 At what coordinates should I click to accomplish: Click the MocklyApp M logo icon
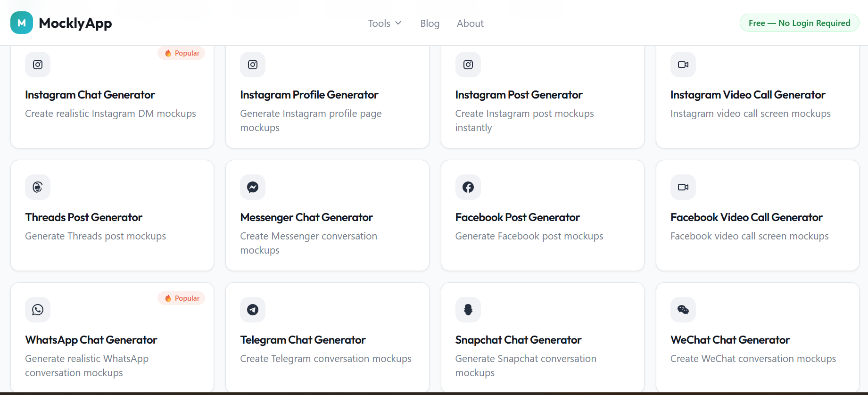pyautogui.click(x=21, y=22)
